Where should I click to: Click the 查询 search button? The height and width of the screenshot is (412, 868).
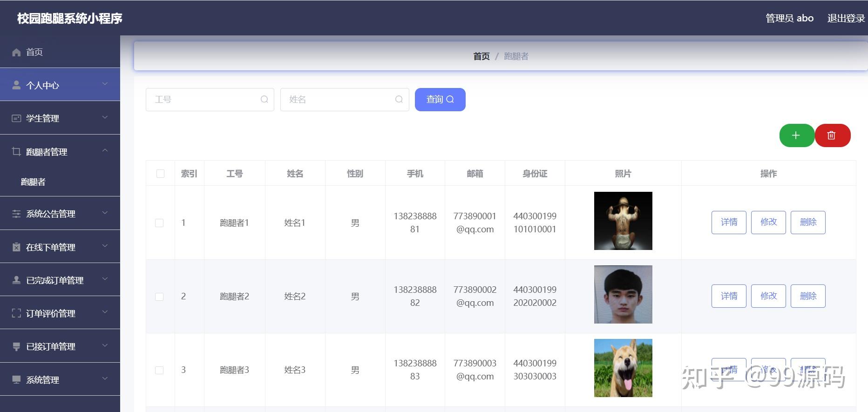click(440, 100)
